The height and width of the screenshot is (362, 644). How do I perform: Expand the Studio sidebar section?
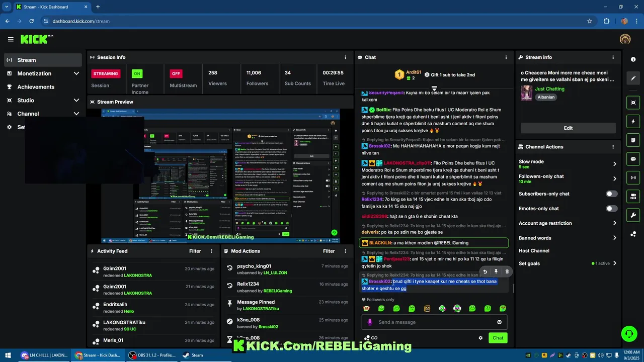pos(76,101)
